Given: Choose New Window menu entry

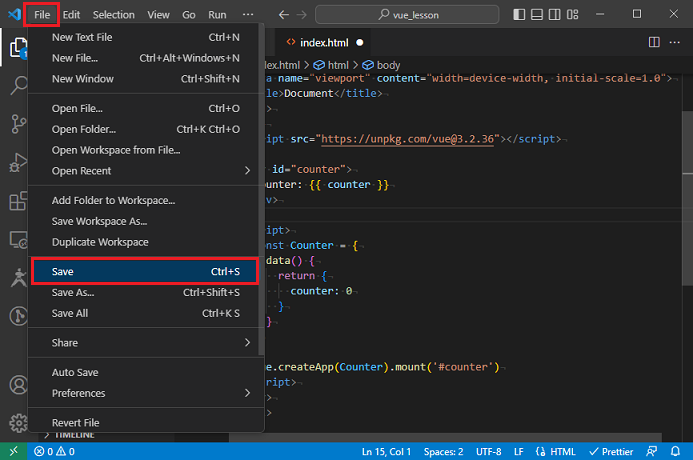Looking at the screenshot, I should tap(146, 79).
